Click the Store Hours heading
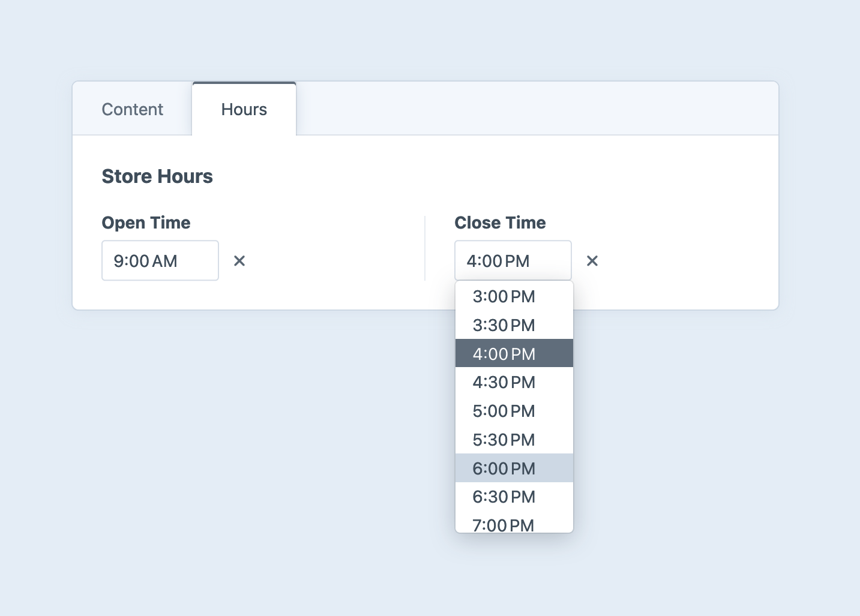This screenshot has height=616, width=860. click(157, 176)
